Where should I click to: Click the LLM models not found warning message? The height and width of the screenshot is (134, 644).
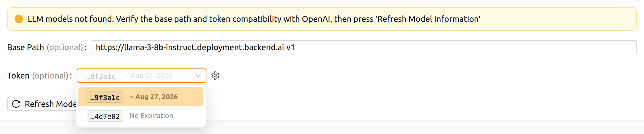254,19
